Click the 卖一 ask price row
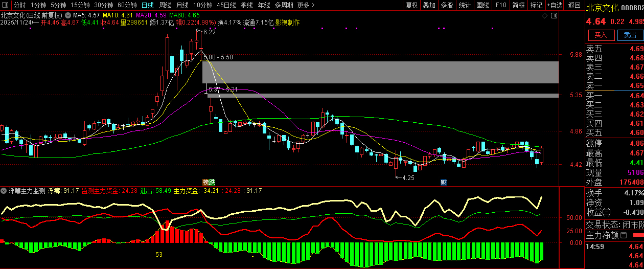The width and height of the screenshot is (644, 269). [x=614, y=85]
